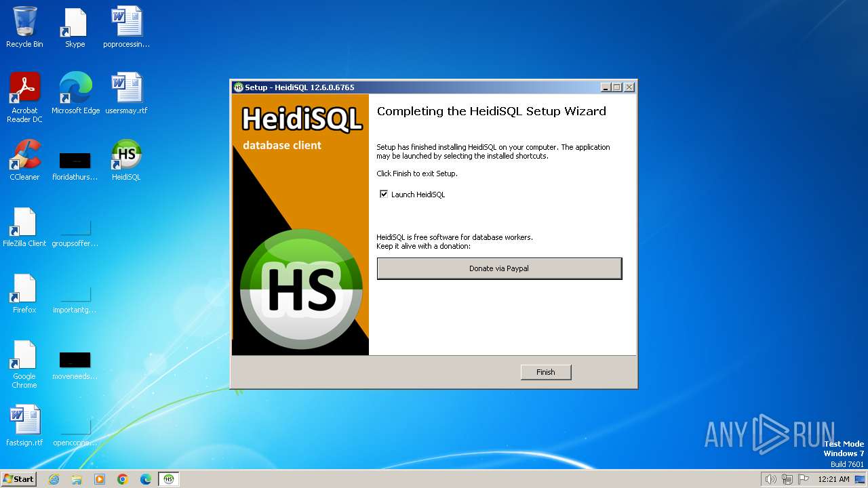Click the 'Completing the HeidiSQL Setup Wizard' heading
The height and width of the screenshot is (488, 868).
[x=492, y=111]
